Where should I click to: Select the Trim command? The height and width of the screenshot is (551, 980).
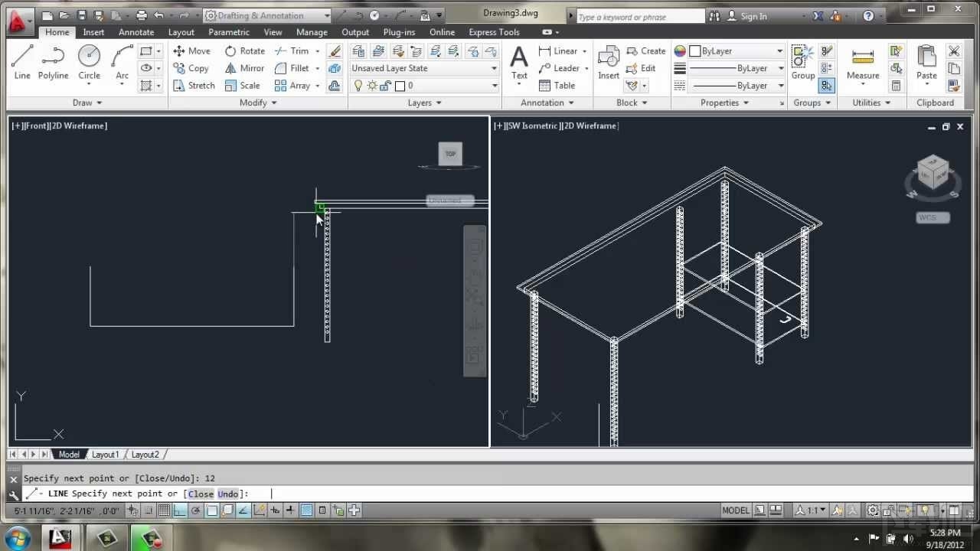pos(296,51)
